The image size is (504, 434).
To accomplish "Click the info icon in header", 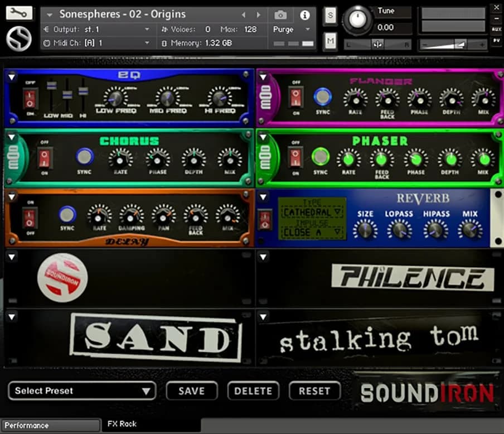I will click(x=304, y=15).
